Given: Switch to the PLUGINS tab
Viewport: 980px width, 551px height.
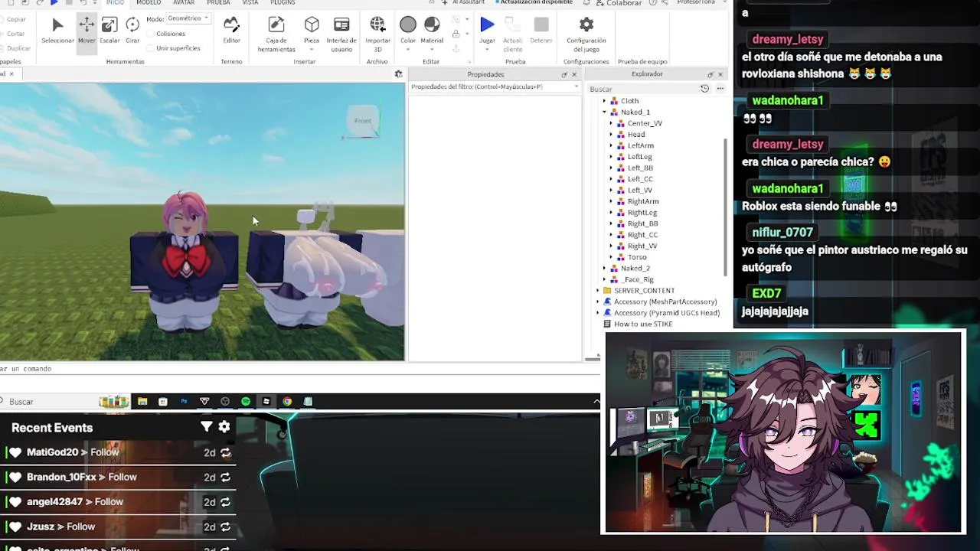Looking at the screenshot, I should 283,3.
